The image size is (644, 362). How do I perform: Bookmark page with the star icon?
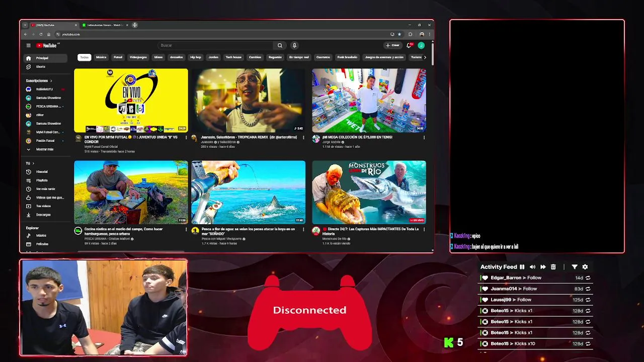coord(399,34)
